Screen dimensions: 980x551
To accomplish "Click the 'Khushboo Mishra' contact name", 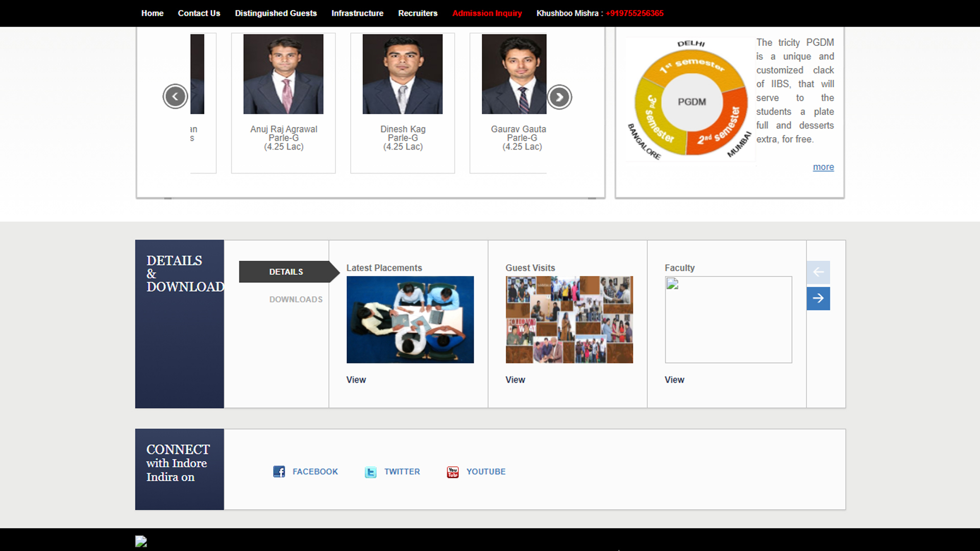I will click(x=567, y=13).
